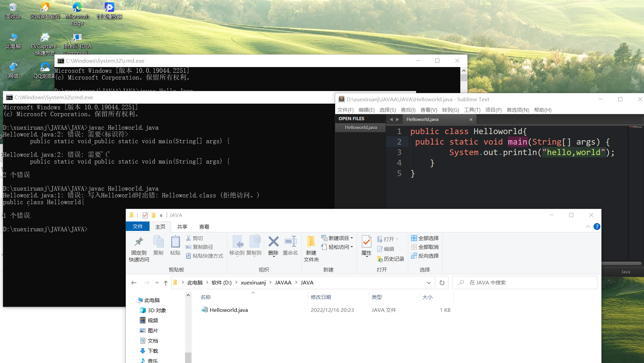The width and height of the screenshot is (644, 363).
Task: Select 此电脑 desktop icon
Action: tap(13, 41)
